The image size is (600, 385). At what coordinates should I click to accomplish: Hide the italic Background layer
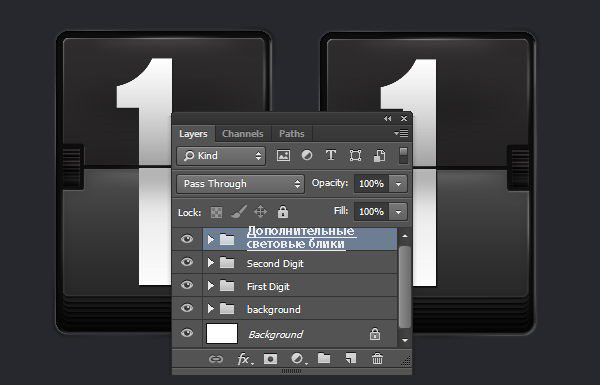tap(187, 333)
